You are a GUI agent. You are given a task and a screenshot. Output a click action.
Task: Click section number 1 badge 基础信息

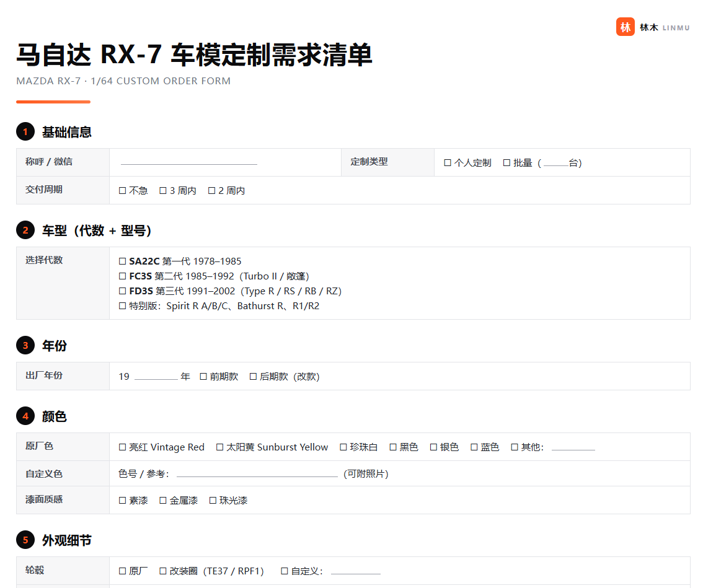[x=25, y=132]
